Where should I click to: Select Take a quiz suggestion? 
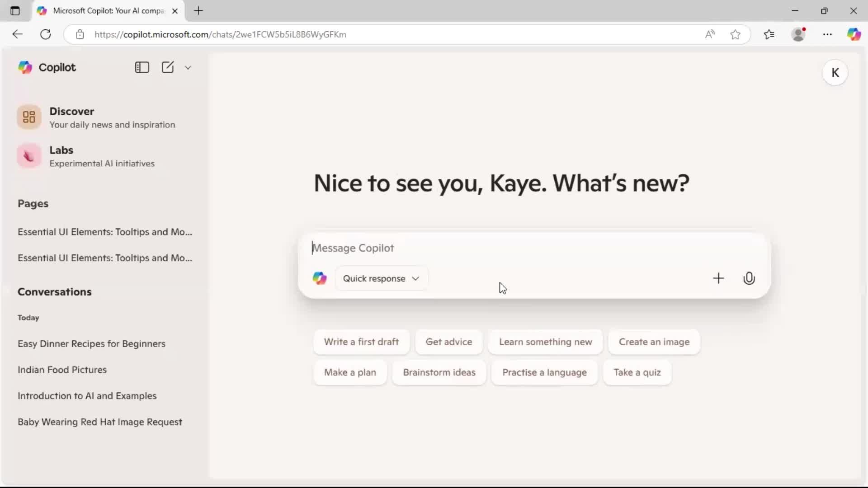(x=637, y=373)
